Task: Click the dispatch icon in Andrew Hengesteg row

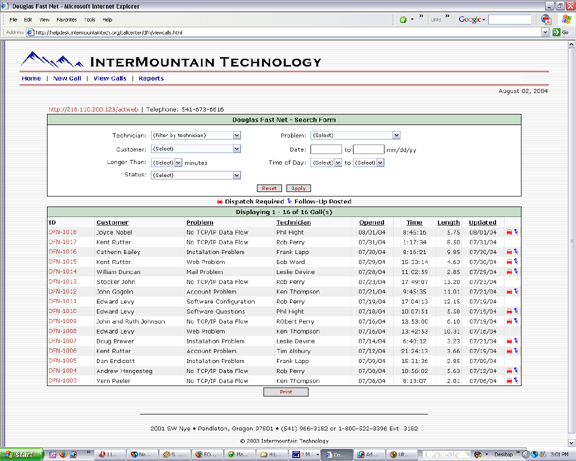Action: tap(509, 371)
